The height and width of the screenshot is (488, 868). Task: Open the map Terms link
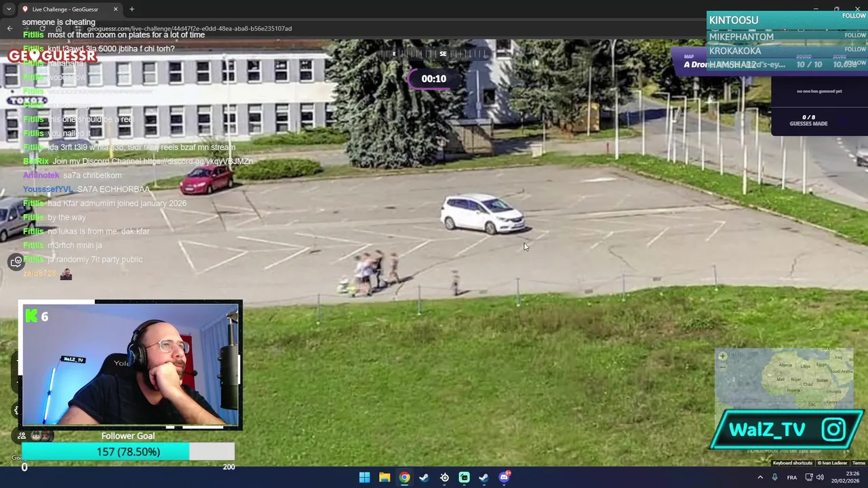[859, 463]
